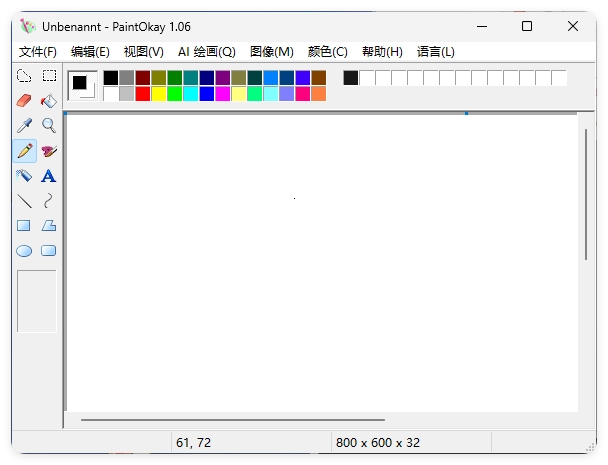Screen dimensions: 608x465
Task: Pick the Curve drawing tool
Action: click(x=48, y=201)
